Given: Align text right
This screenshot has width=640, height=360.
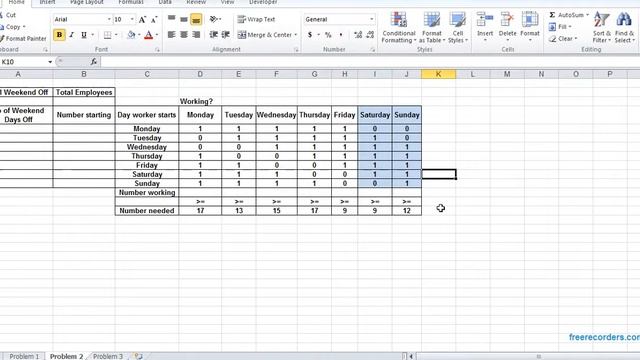Looking at the screenshot, I should pos(196,35).
